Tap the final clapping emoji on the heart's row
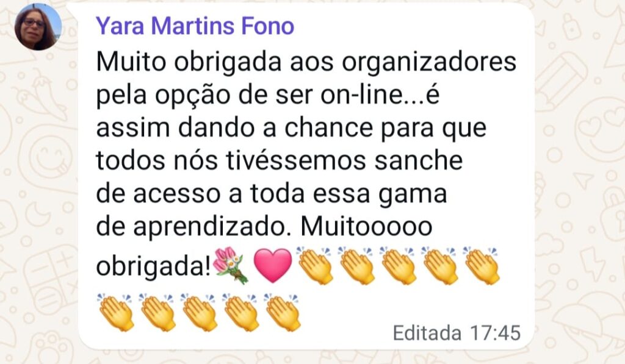This screenshot has height=364, width=625. [x=481, y=265]
